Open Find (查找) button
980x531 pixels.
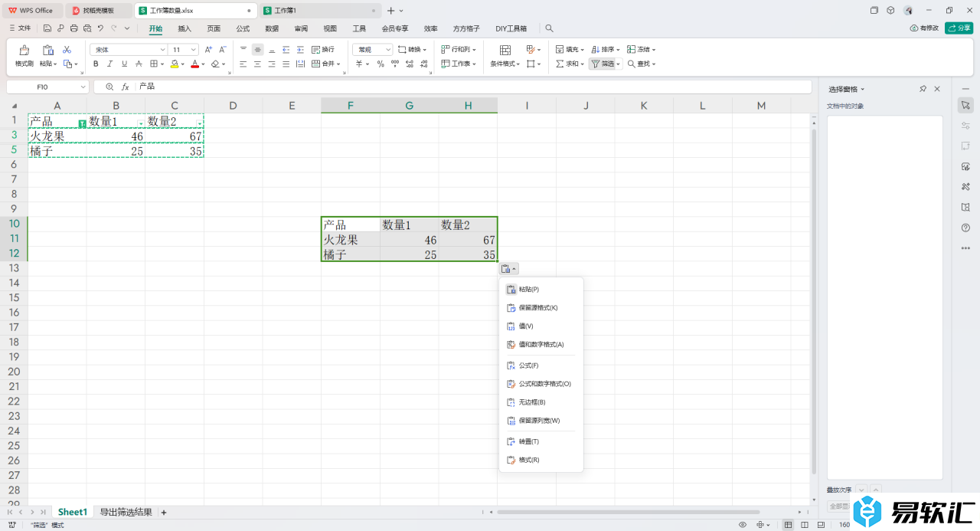(642, 64)
